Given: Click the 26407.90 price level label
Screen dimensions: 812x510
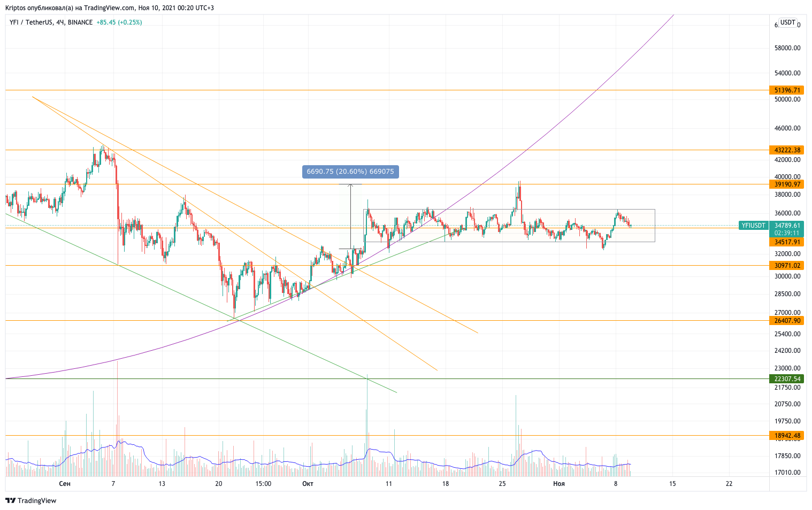Looking at the screenshot, I should pos(787,321).
